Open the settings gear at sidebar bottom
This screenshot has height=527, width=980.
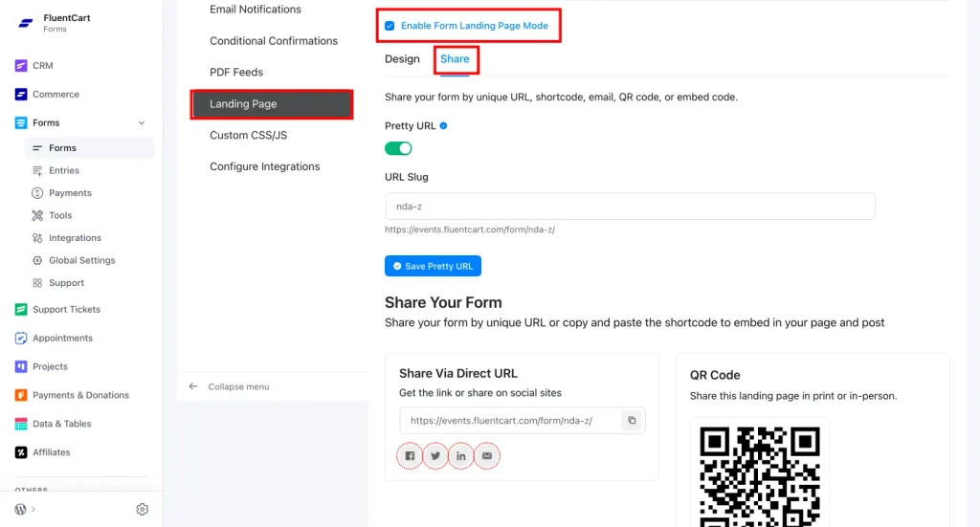[143, 510]
